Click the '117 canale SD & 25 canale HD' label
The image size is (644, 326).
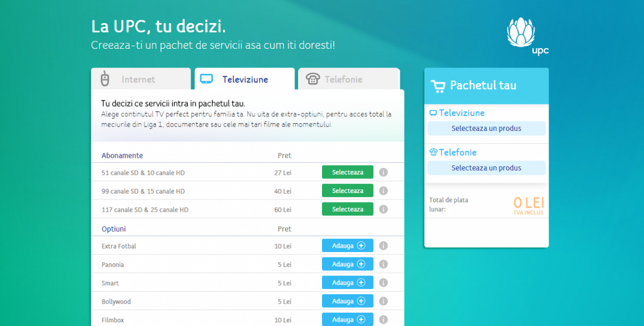point(145,210)
